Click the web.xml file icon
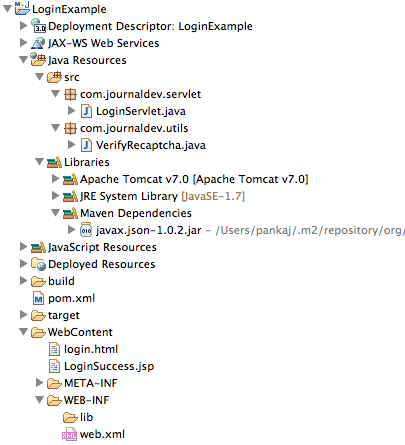Image resolution: width=405 pixels, height=445 pixels. click(x=69, y=434)
